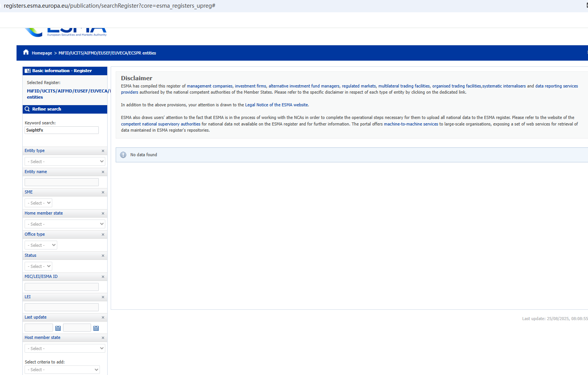Remove the MIC/LEI/ESMA ID filter
Screen dimensions: 588x375
[x=103, y=277]
